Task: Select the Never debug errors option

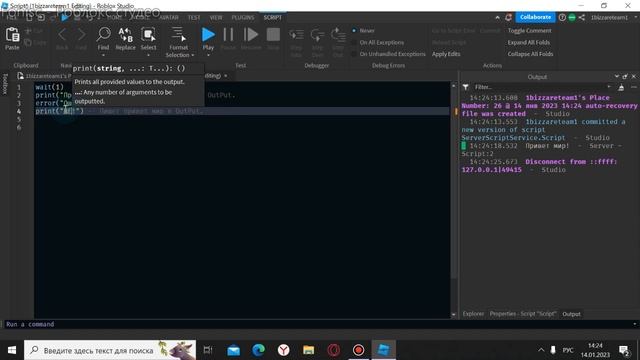Action: point(363,31)
